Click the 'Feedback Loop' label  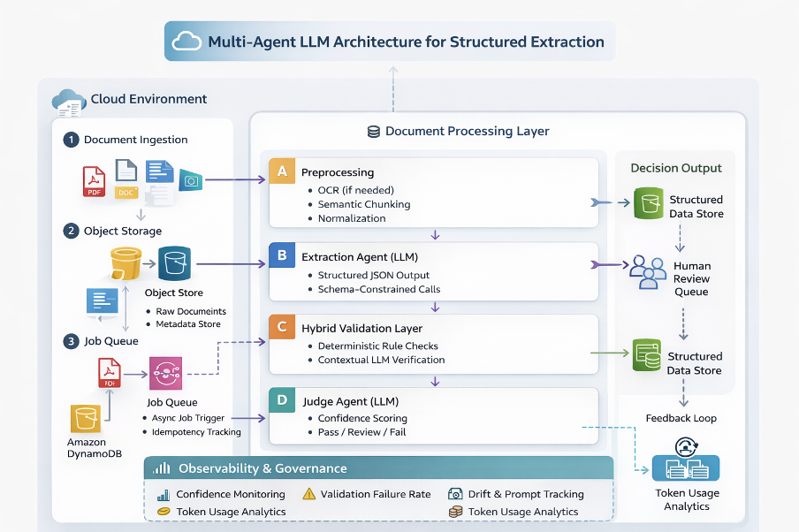click(x=681, y=418)
